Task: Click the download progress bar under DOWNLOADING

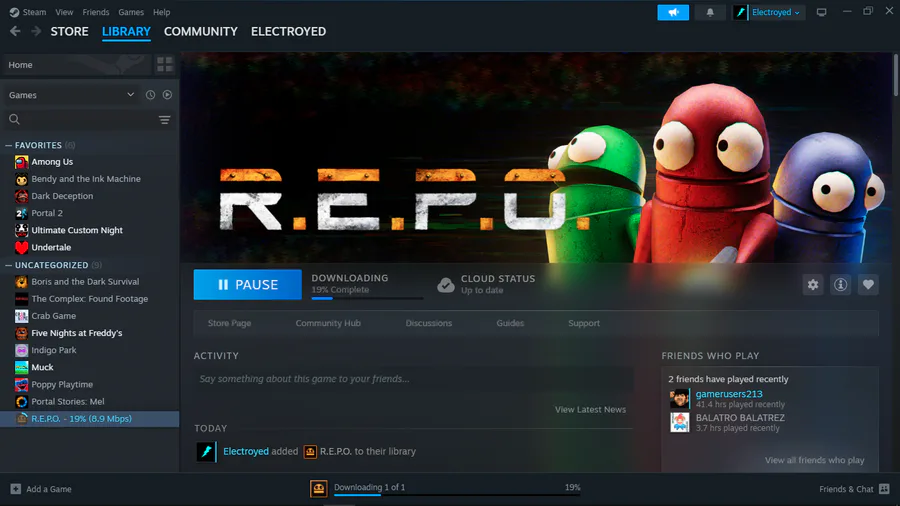Action: (x=367, y=298)
